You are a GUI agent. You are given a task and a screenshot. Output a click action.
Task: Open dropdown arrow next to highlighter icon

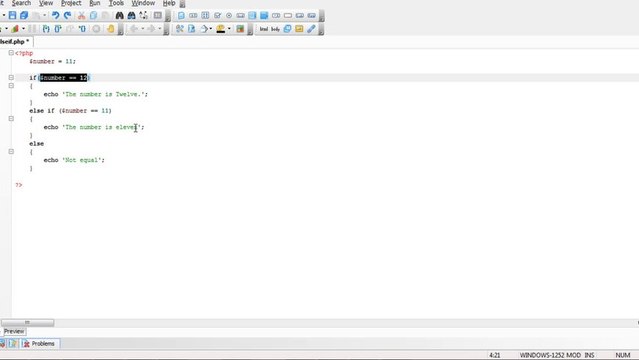pos(229,29)
